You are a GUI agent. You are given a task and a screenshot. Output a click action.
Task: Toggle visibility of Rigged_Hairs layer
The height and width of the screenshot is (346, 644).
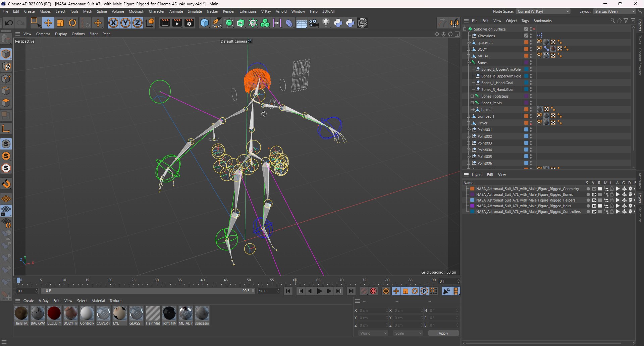(x=594, y=206)
